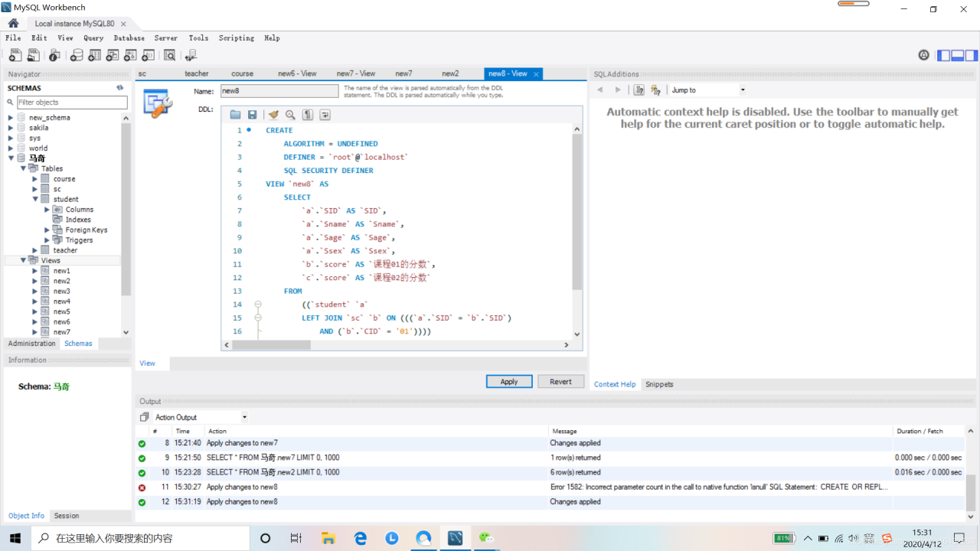Open the File menu
This screenshot has height=551, width=980.
coord(13,37)
